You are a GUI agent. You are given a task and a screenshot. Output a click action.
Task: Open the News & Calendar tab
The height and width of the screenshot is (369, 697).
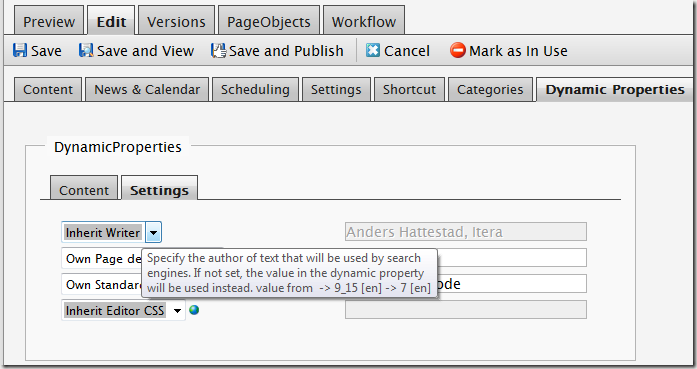click(147, 89)
